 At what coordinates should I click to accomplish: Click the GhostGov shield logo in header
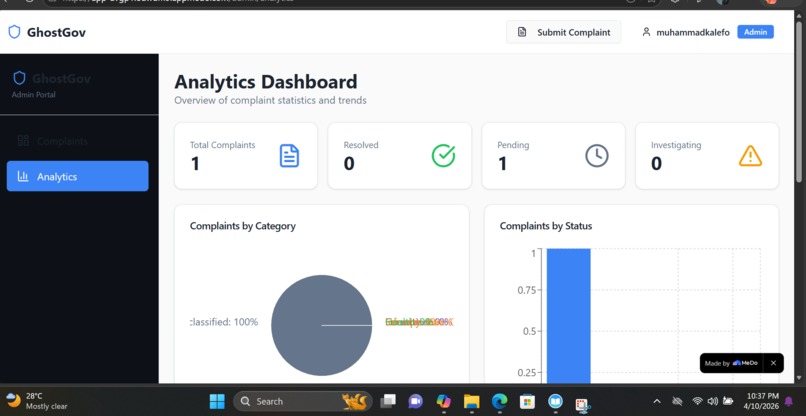click(x=14, y=32)
